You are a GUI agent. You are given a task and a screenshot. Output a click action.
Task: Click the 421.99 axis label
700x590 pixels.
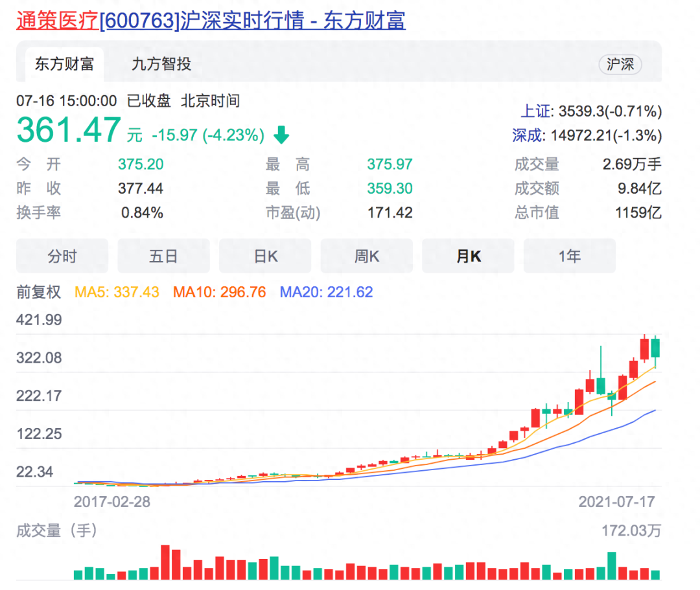pyautogui.click(x=39, y=320)
